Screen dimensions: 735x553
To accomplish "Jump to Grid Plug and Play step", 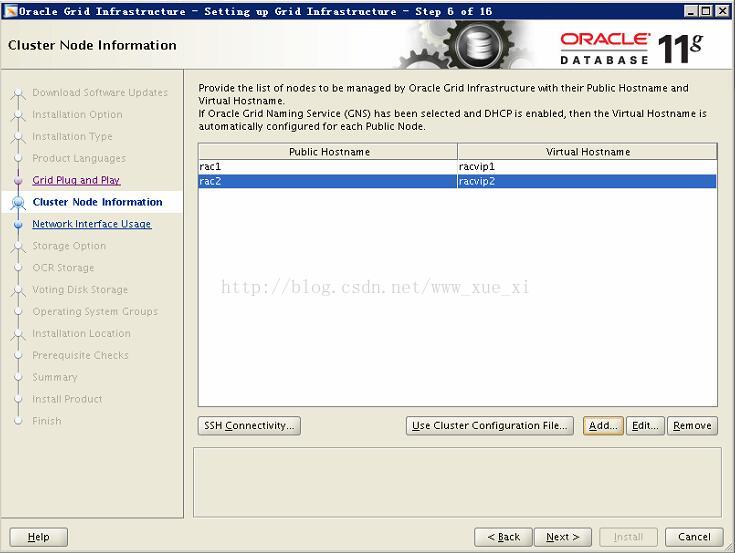I will click(x=76, y=180).
